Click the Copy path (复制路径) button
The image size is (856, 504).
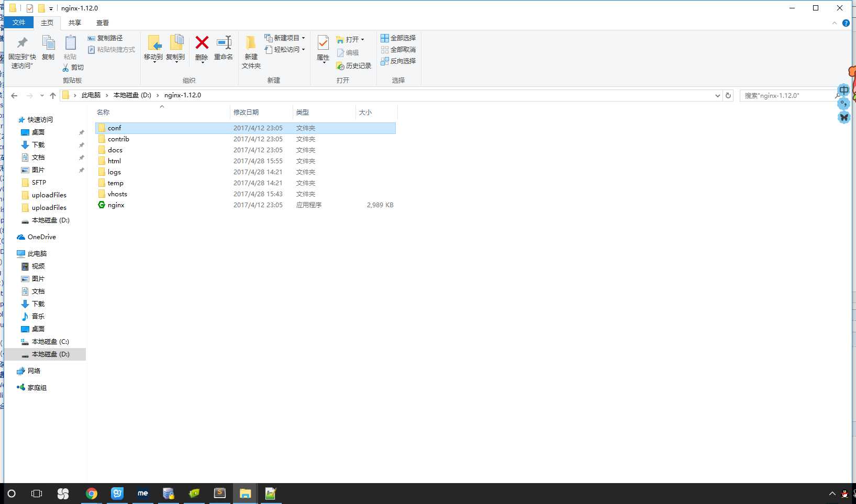click(x=105, y=38)
